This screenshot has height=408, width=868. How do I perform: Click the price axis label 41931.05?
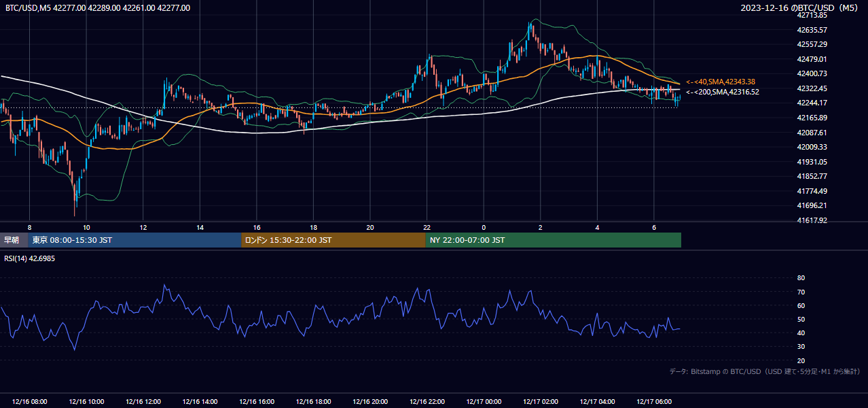[x=812, y=162]
